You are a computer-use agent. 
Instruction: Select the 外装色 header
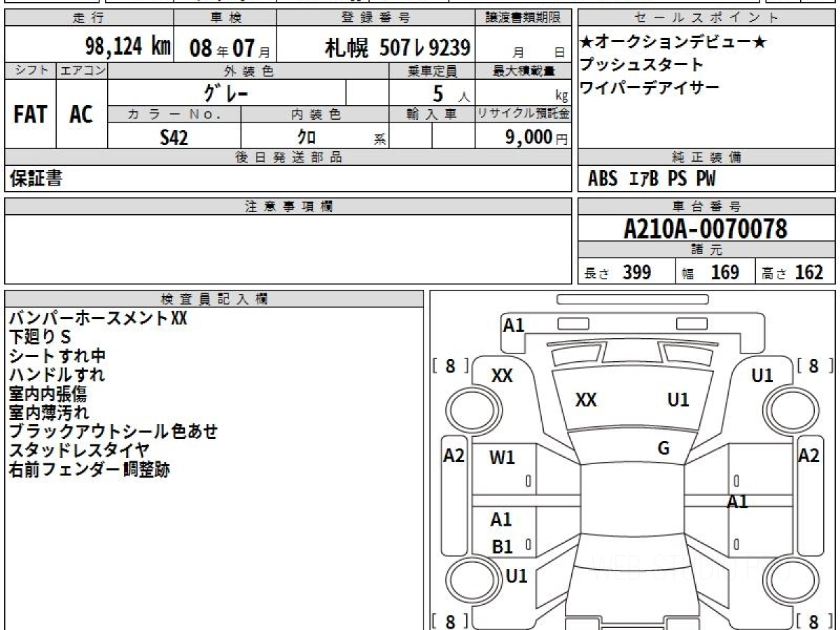248,71
